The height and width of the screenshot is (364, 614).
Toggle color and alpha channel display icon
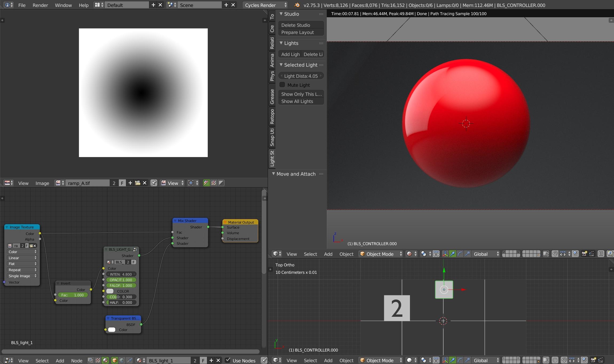[x=206, y=183]
